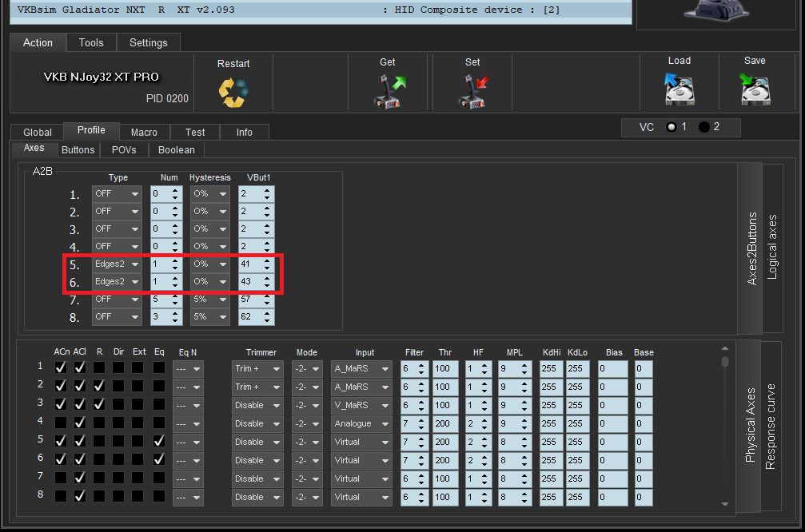805x532 pixels.
Task: Open Edges2 Type dropdown in A2B row 6
Action: pos(117,282)
